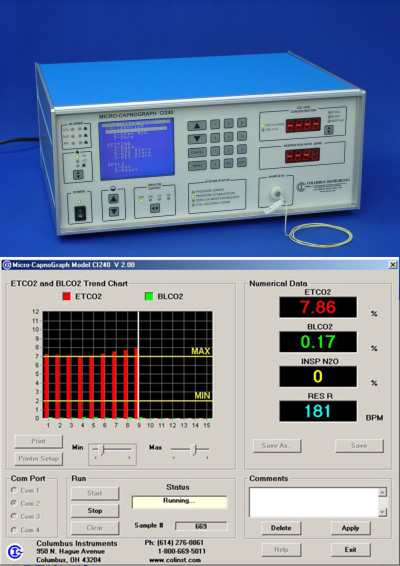
Task: Open Printer Setup
Action: 38,458
